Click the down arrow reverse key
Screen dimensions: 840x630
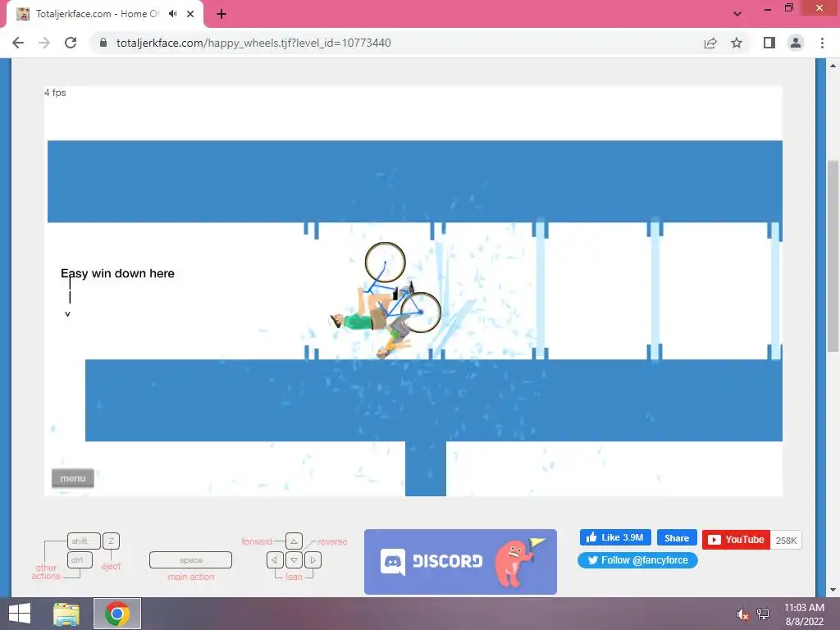click(294, 560)
